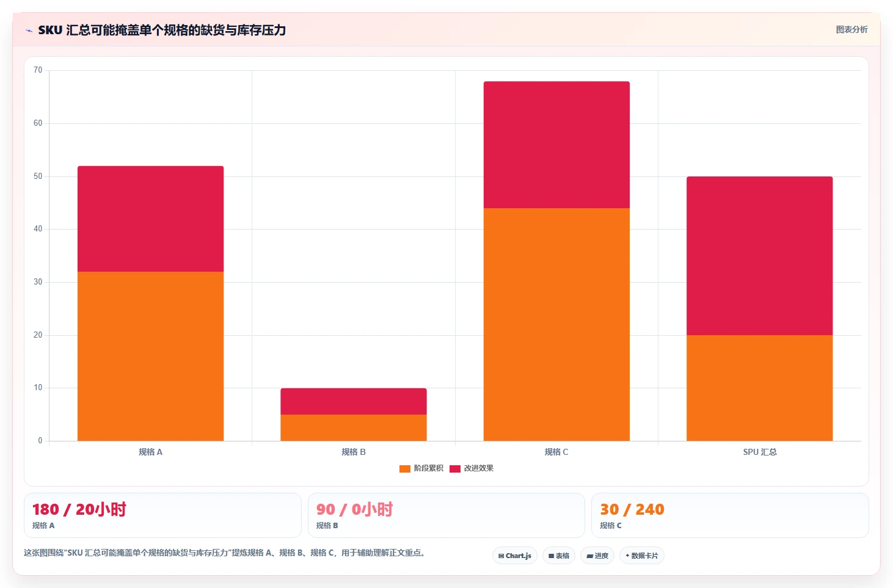
Task: Click the red segment of the SPU 汇总 bar
Action: [760, 256]
